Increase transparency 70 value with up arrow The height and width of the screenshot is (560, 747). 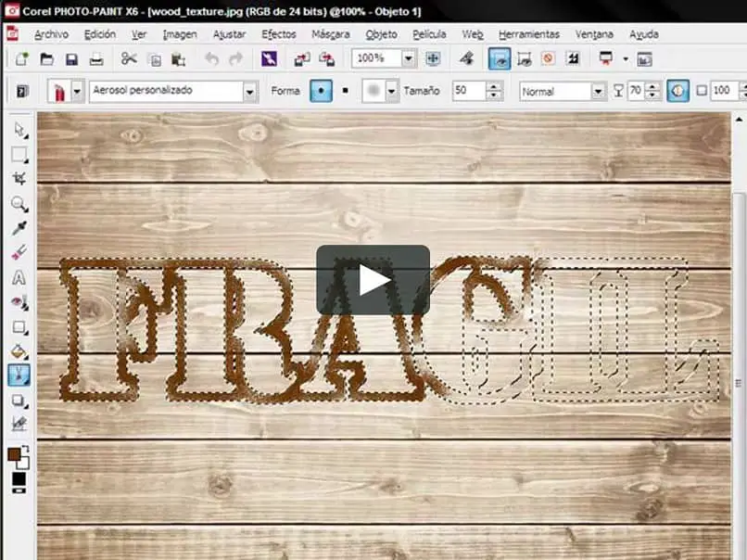point(652,86)
